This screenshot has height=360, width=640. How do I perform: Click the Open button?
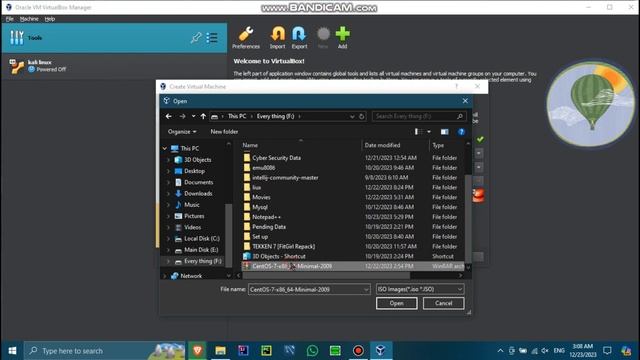[397, 303]
